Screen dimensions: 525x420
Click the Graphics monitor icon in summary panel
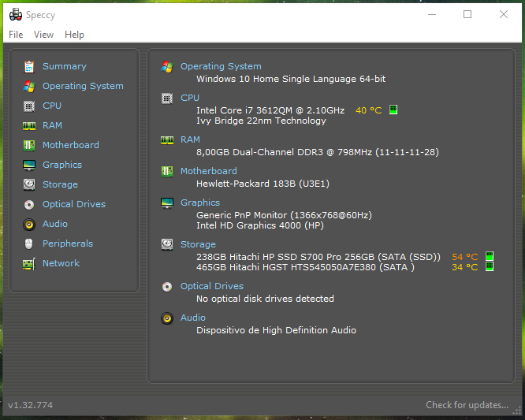point(167,203)
